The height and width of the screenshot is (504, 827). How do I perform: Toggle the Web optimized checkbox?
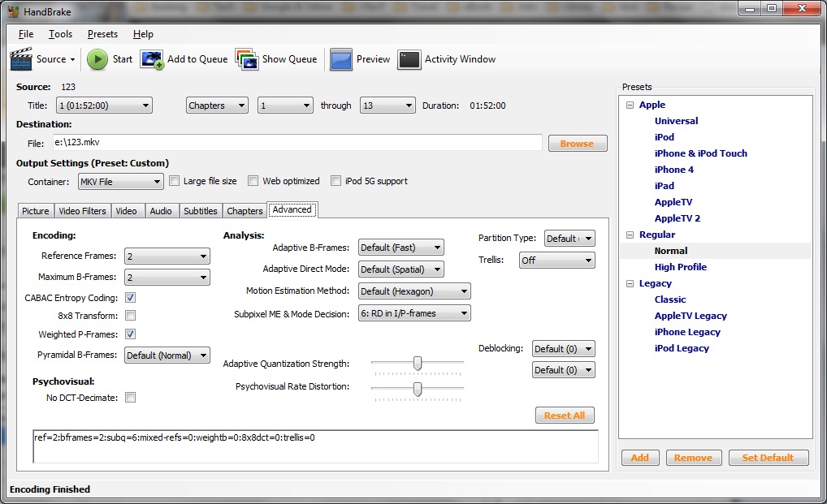tap(253, 181)
